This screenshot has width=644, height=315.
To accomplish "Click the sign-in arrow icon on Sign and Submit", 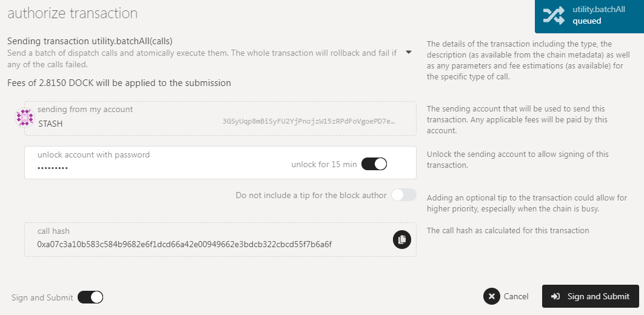I will [x=555, y=296].
